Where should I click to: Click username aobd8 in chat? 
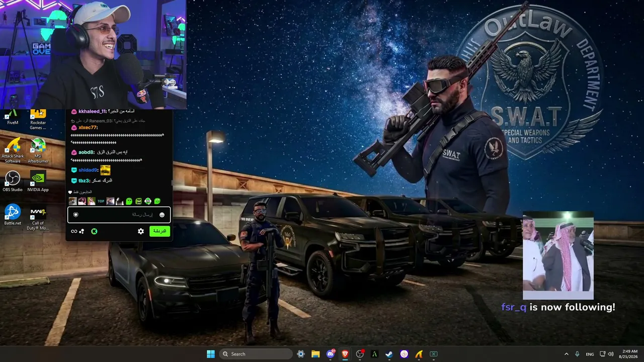[x=87, y=152]
